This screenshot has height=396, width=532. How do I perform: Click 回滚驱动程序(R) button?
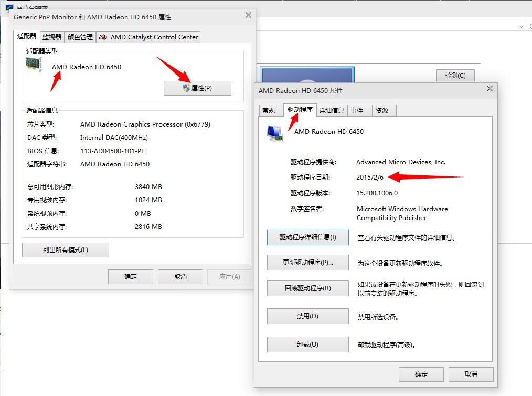click(x=308, y=288)
